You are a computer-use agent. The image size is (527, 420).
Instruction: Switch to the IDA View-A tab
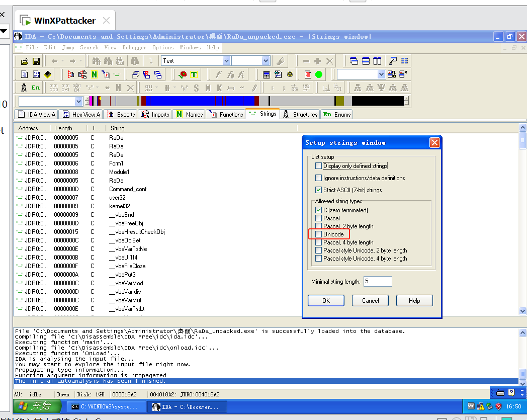pyautogui.click(x=37, y=114)
